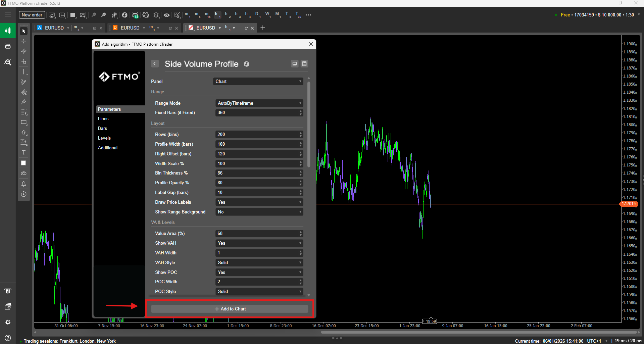Toggle Show POC setting
Image resolution: width=644 pixels, height=344 pixels.
259,272
